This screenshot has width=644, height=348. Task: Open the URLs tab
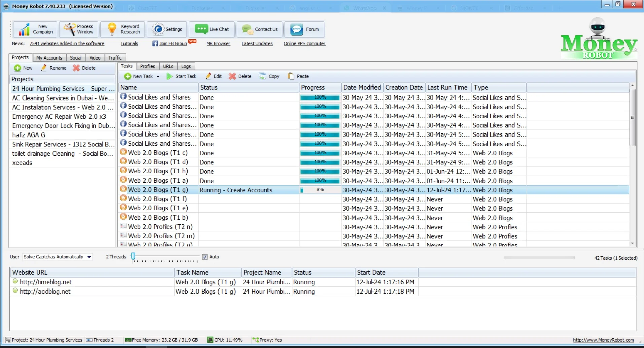click(x=168, y=66)
